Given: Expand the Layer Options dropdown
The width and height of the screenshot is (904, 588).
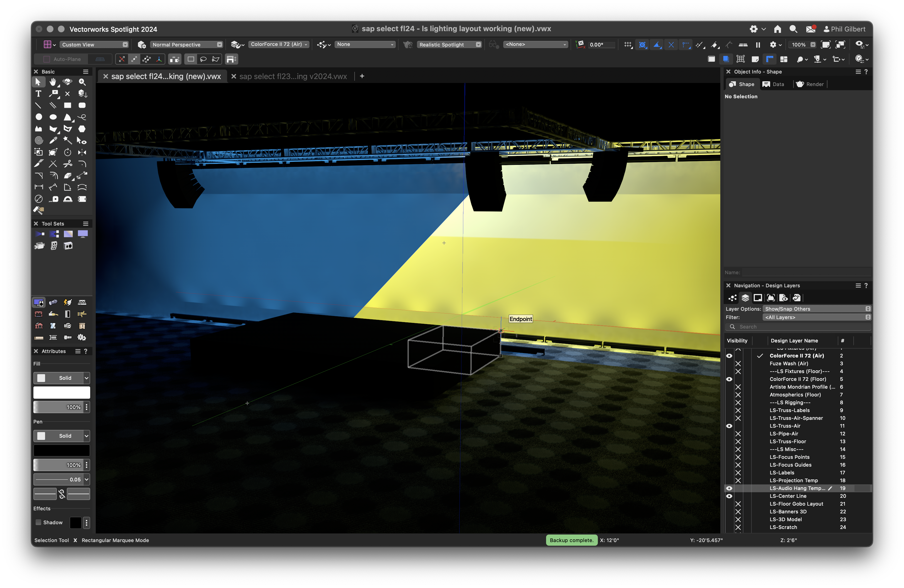Looking at the screenshot, I should pyautogui.click(x=817, y=309).
